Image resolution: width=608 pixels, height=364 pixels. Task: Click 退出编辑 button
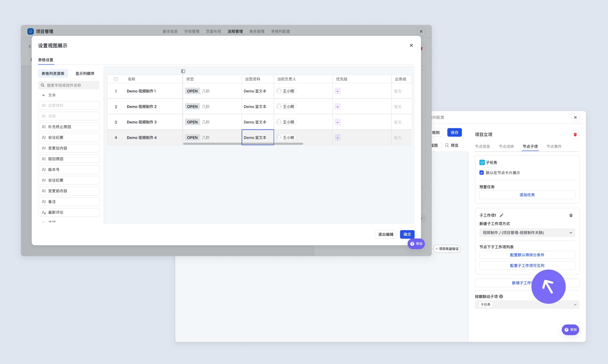coord(386,234)
